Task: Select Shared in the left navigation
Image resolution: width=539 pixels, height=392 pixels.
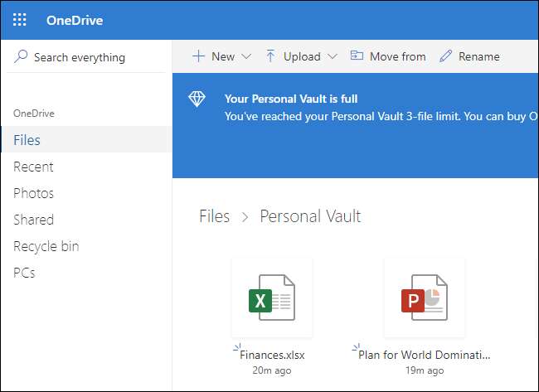Action: click(33, 220)
